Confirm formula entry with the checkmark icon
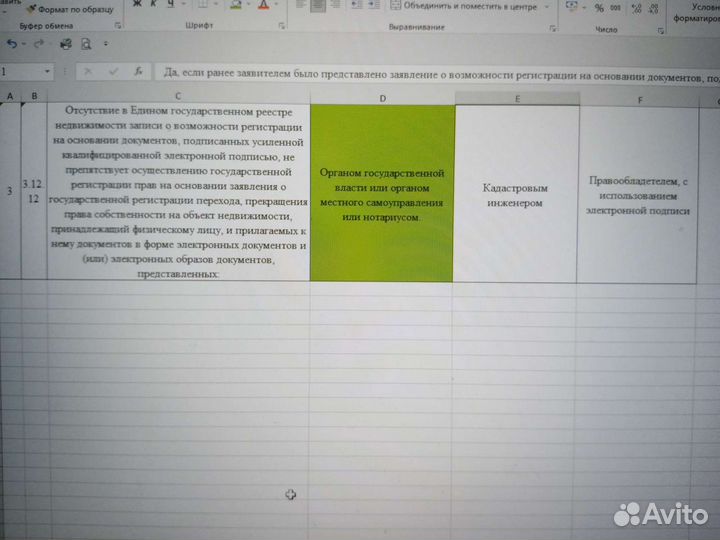 tap(113, 71)
